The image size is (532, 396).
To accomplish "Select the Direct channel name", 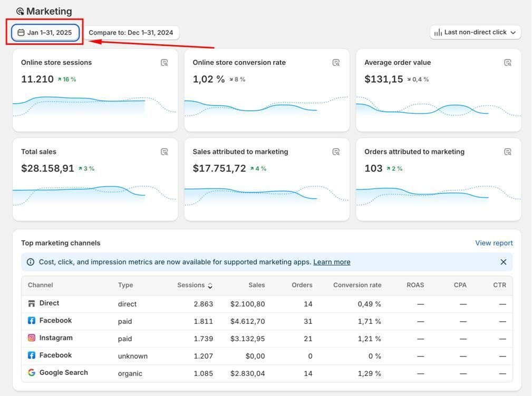I will click(49, 303).
